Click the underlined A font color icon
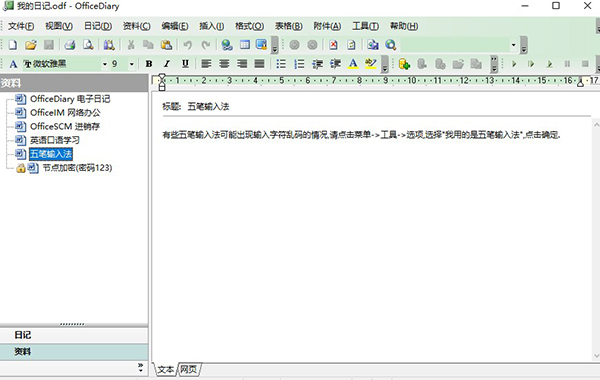This screenshot has height=380, width=600. click(x=353, y=64)
